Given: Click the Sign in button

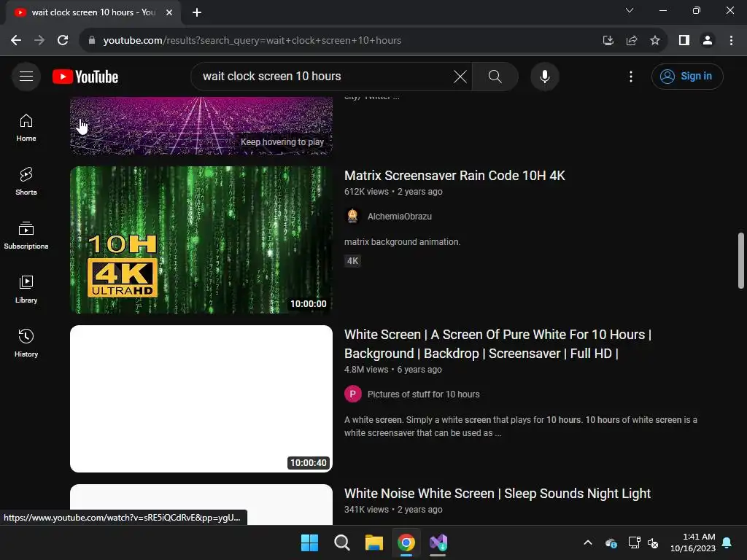Looking at the screenshot, I should point(687,76).
